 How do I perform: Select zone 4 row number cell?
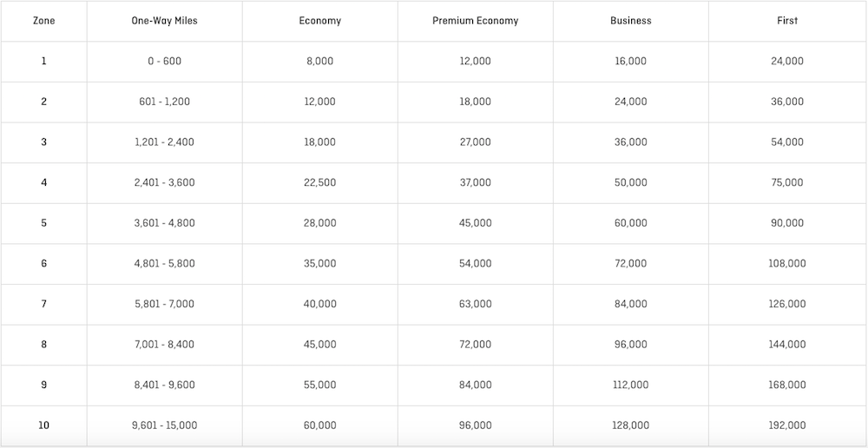coord(43,182)
